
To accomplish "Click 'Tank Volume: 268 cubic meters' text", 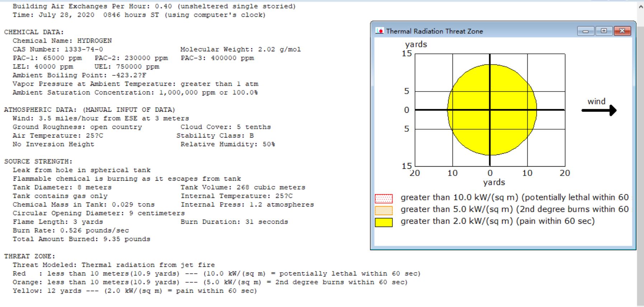I will [x=243, y=187].
